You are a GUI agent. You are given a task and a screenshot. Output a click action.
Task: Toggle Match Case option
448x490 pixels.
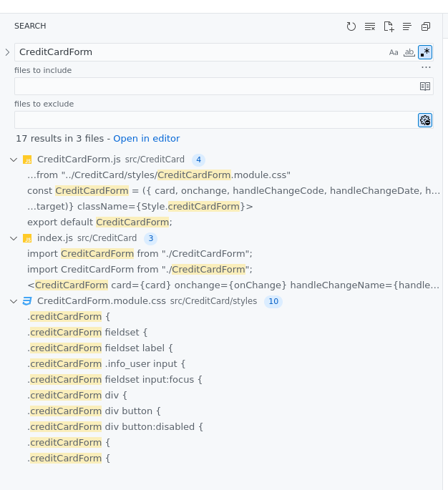click(394, 52)
